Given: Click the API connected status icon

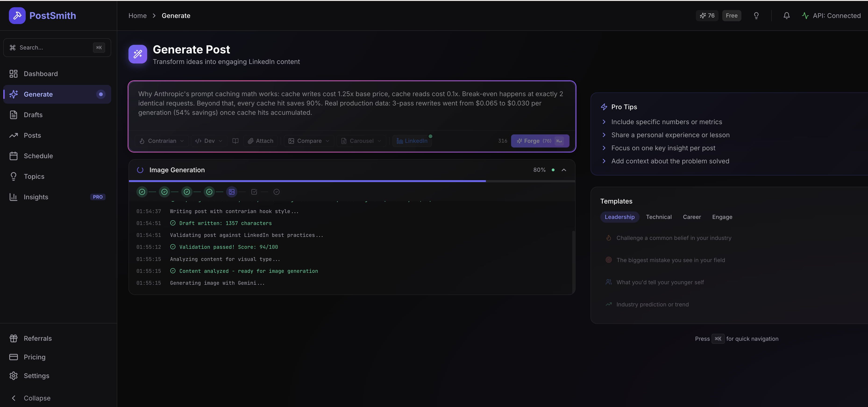Looking at the screenshot, I should [805, 16].
